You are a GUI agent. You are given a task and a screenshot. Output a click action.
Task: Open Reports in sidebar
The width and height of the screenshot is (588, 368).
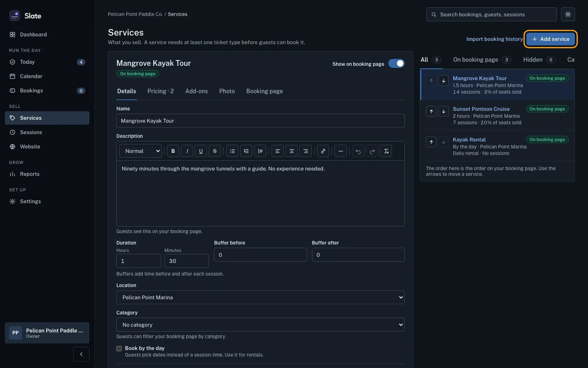[x=47, y=174]
